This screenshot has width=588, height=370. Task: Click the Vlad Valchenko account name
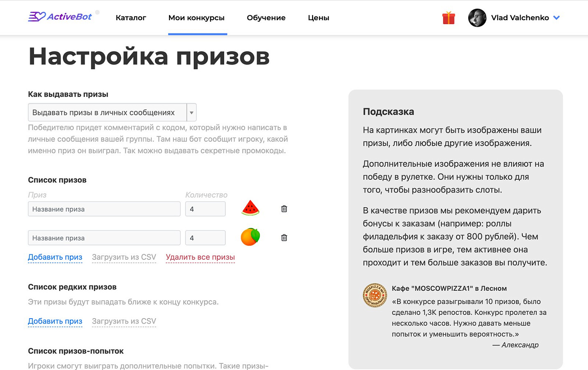pyautogui.click(x=520, y=18)
